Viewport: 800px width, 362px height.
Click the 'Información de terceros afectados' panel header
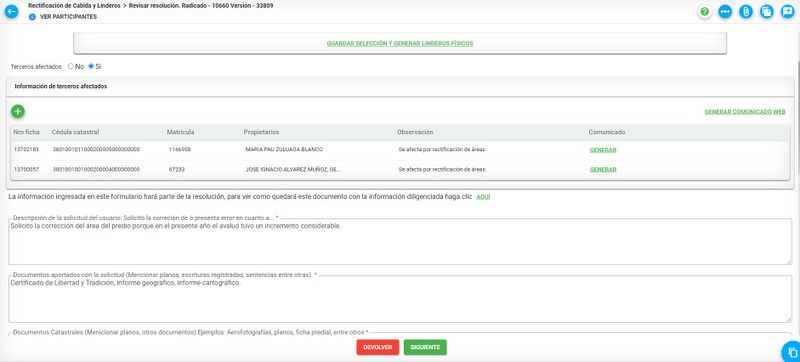(400, 87)
